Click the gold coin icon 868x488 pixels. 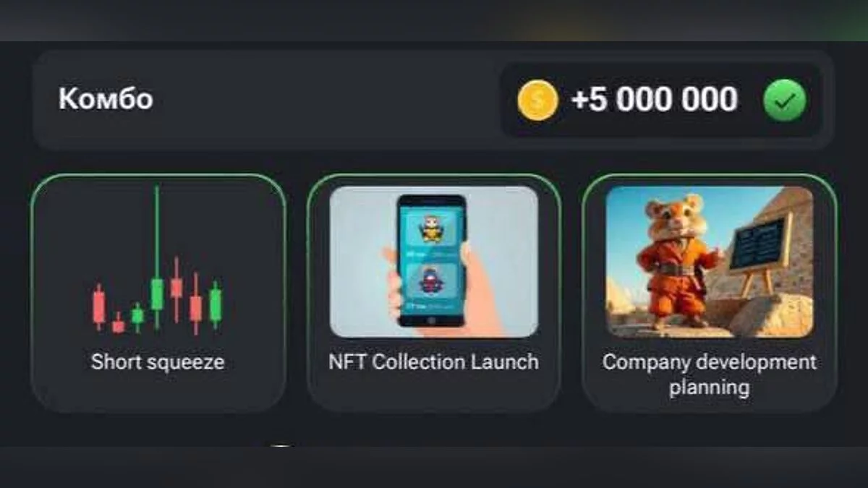pyautogui.click(x=537, y=100)
